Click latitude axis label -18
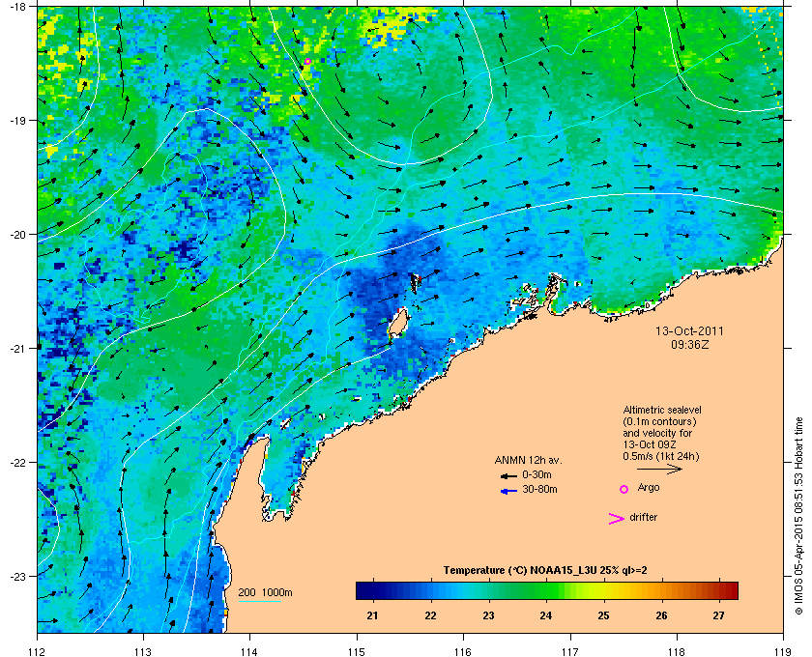This screenshot has height=657, width=812. pyautogui.click(x=16, y=7)
